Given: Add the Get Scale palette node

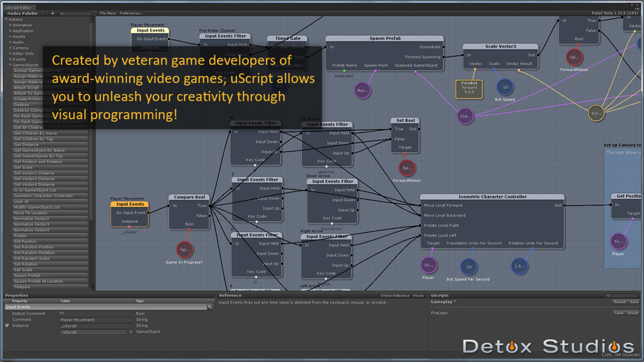Looking at the screenshot, I should click(50, 167).
